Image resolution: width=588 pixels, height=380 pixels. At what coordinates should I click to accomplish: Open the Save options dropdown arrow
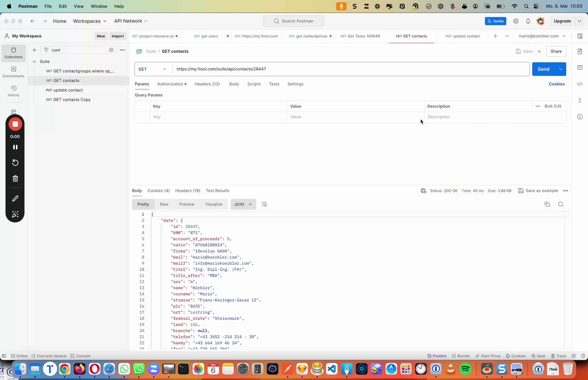pos(539,51)
